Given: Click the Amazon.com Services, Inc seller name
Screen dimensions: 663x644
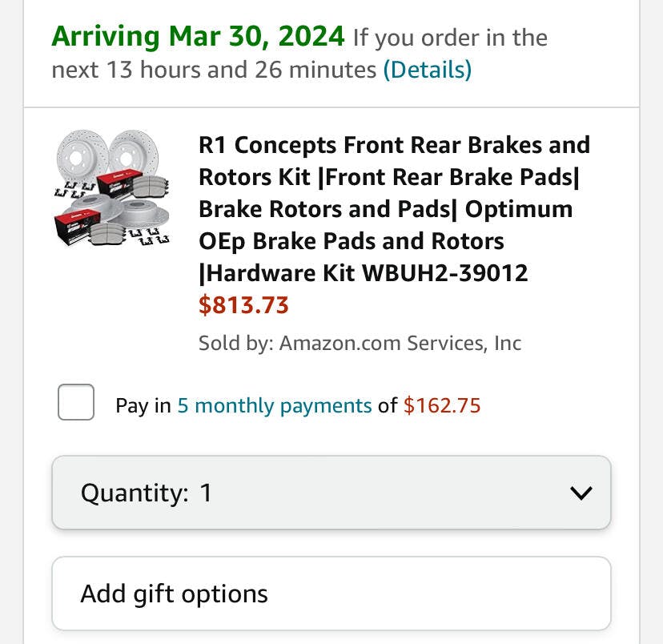Looking at the screenshot, I should [x=400, y=344].
